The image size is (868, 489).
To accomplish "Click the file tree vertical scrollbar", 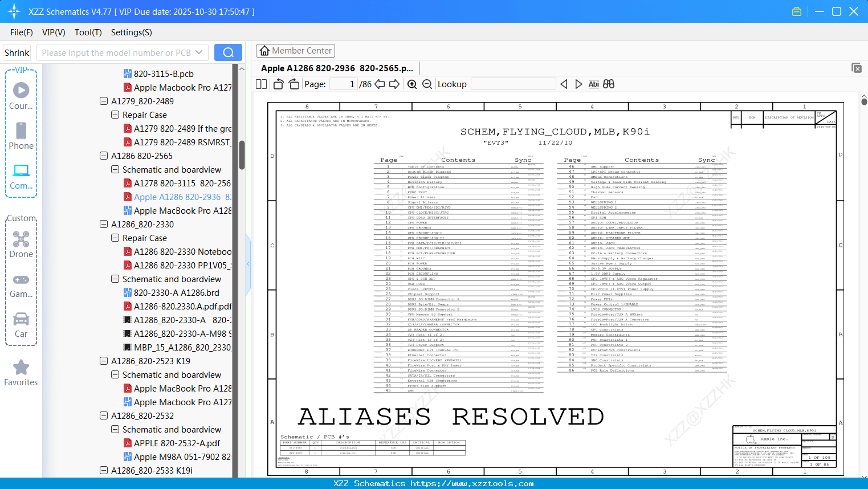I will point(242,155).
